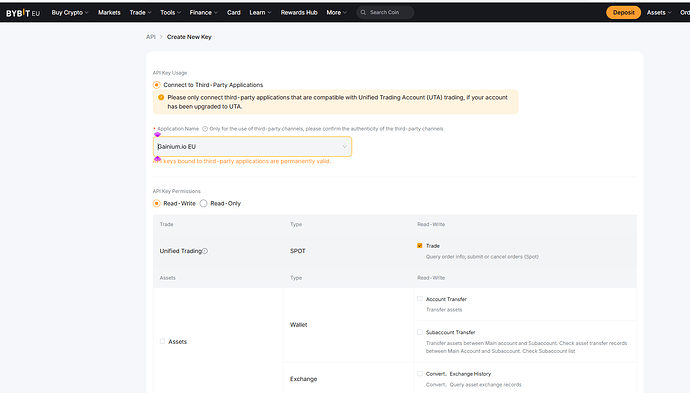Select Read-Write permission radio
Screen dimensions: 690x393
coord(157,203)
